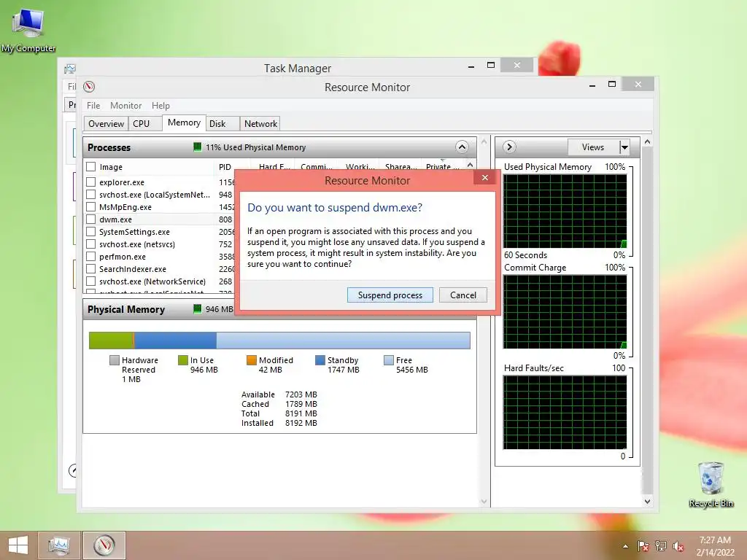Tick the SearchIndexer.exe checkbox
747x560 pixels.
[x=91, y=268]
